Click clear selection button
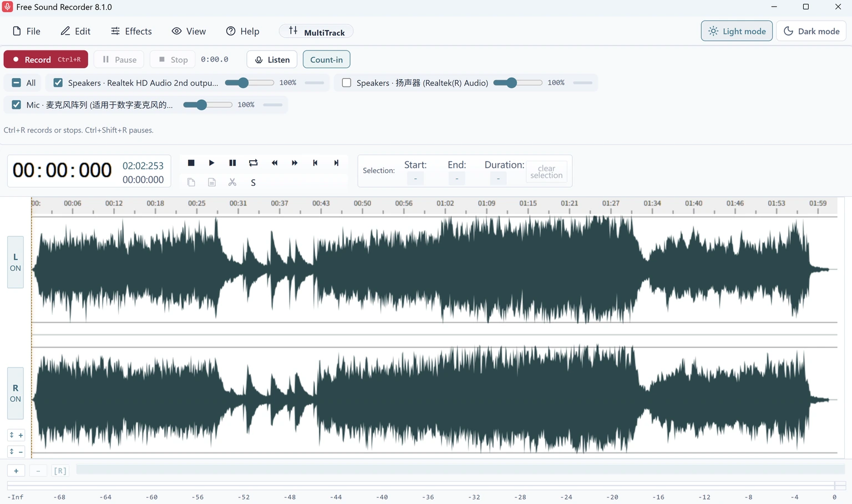The image size is (852, 504). (x=546, y=172)
